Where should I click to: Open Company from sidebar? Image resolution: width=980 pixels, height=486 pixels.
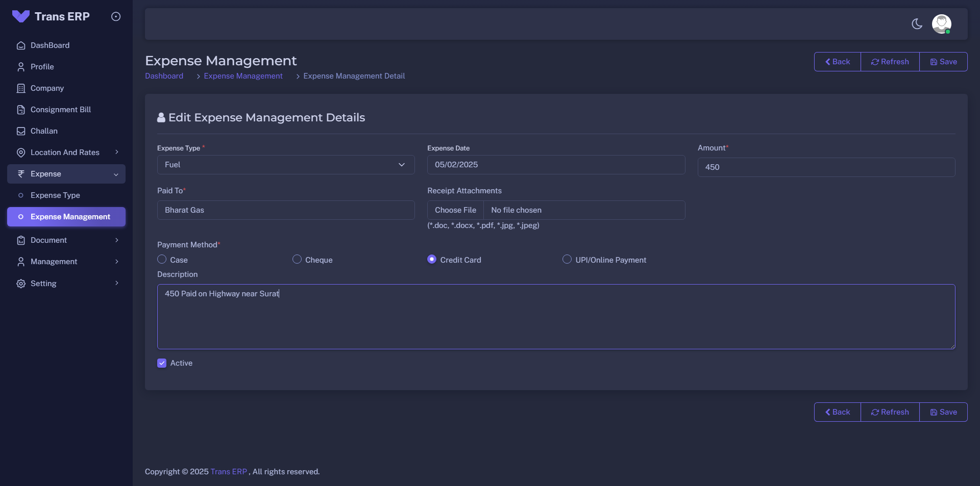click(x=66, y=88)
